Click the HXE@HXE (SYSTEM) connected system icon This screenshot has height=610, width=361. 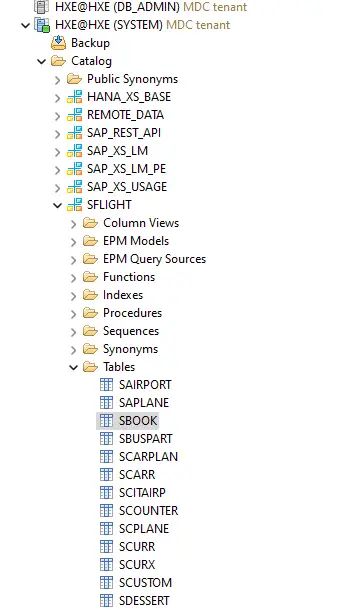[42, 25]
